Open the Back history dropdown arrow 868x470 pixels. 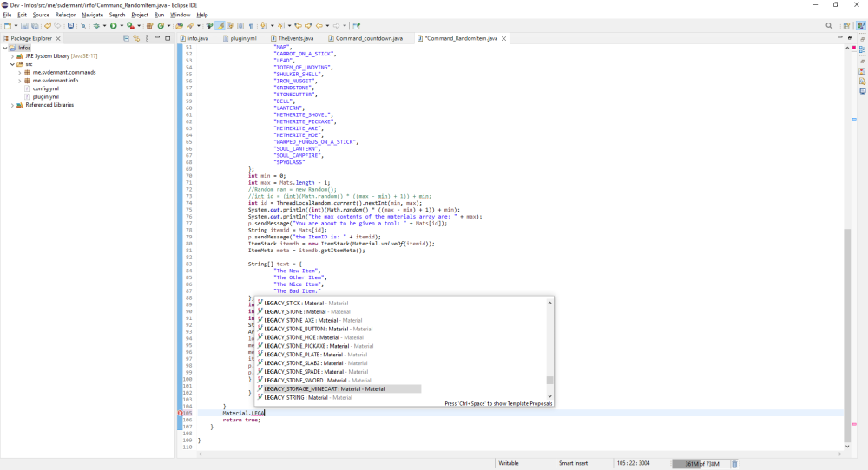[327, 26]
